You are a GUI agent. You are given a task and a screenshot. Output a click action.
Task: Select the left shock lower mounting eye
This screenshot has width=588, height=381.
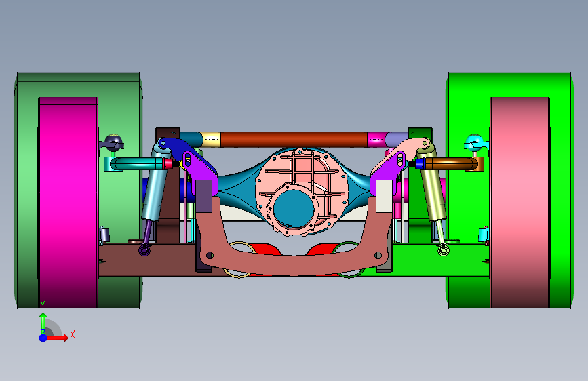coord(144,249)
